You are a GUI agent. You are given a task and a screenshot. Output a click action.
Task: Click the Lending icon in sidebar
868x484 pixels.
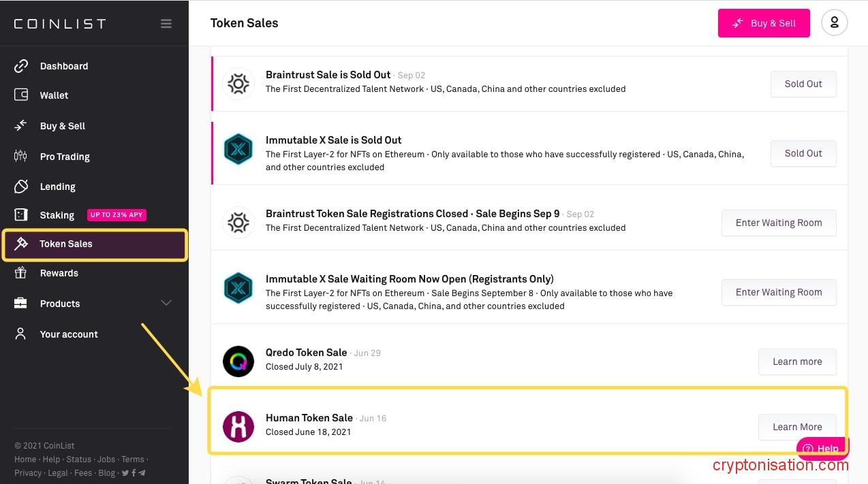point(21,187)
